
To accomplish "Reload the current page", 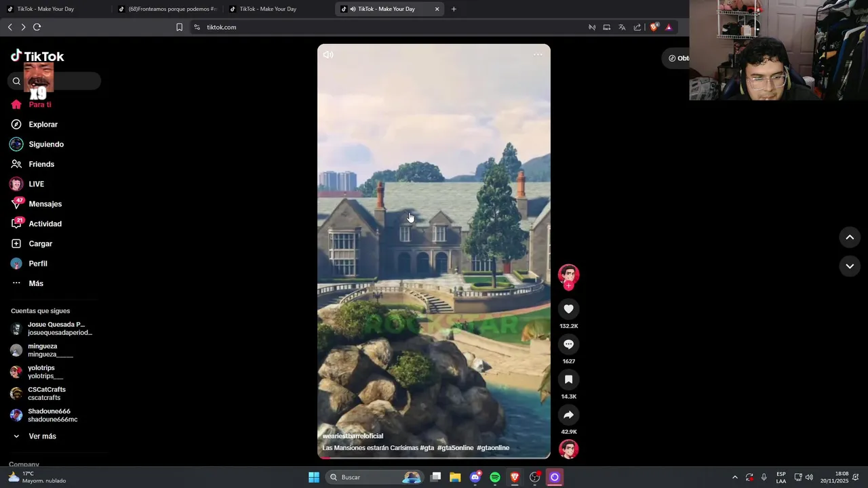I will coord(37,27).
